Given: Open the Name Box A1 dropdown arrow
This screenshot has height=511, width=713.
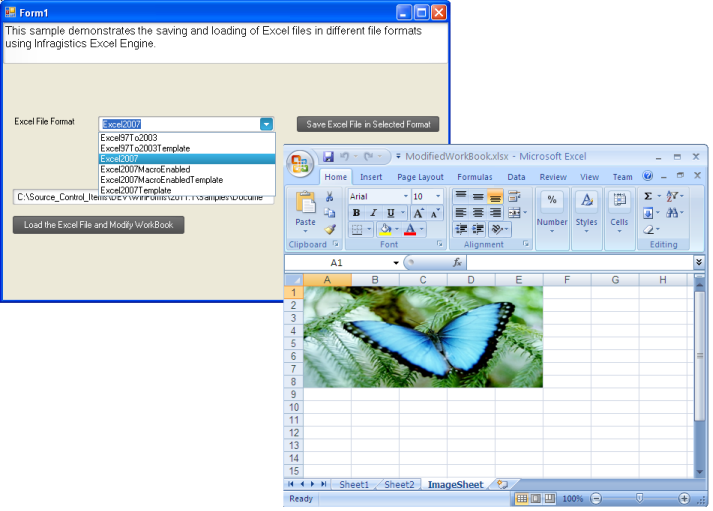Looking at the screenshot, I should click(396, 263).
